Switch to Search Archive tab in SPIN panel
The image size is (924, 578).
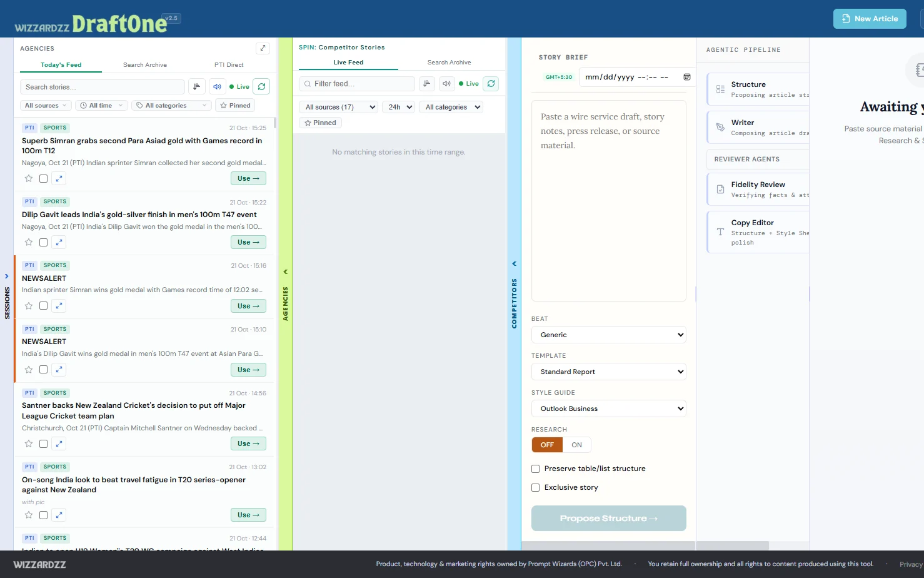(449, 63)
